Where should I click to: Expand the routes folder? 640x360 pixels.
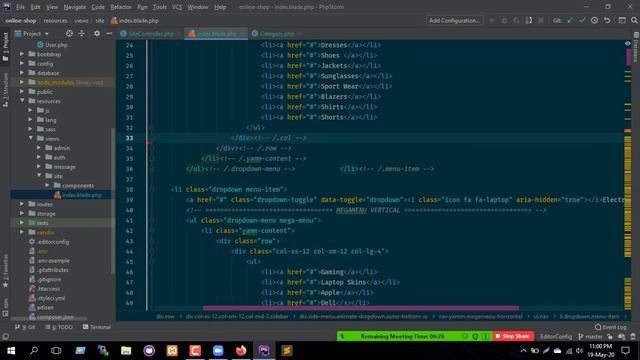pyautogui.click(x=22, y=204)
